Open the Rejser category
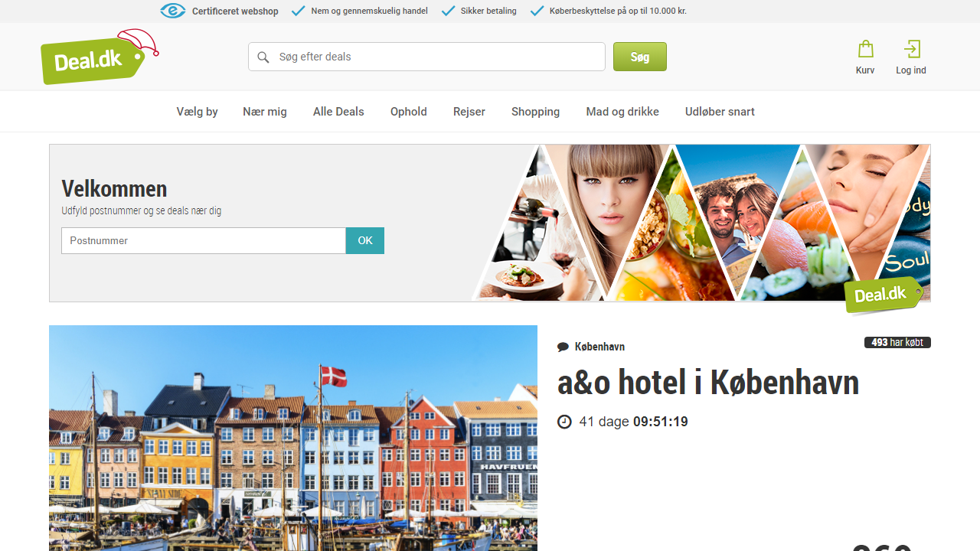Viewport: 980px width, 551px height. [x=469, y=111]
